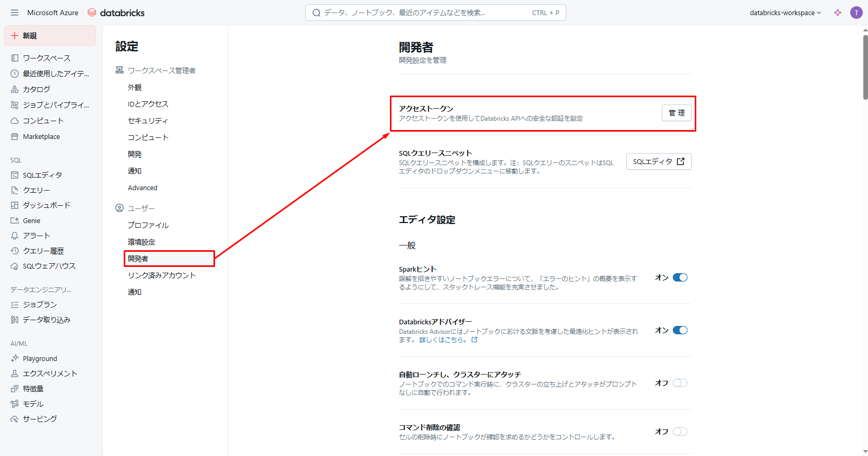Select 開発者 in the settings menu
868x456 pixels.
[138, 259]
